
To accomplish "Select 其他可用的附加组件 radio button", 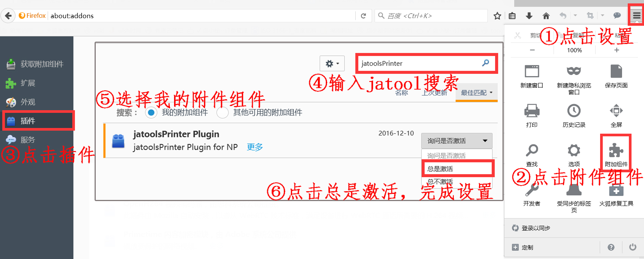I will coord(222,112).
